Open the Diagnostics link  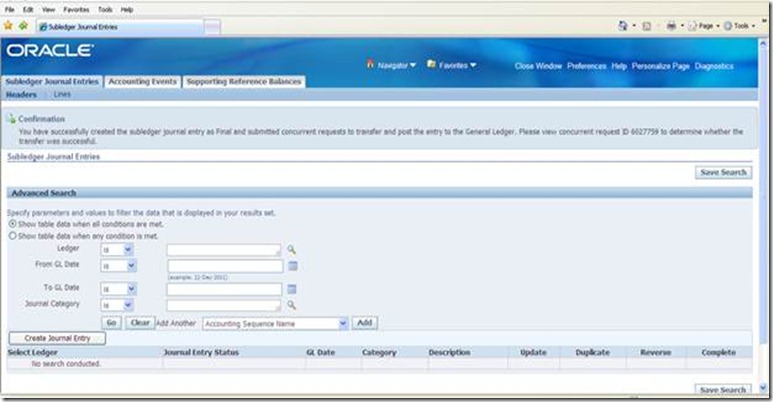tap(714, 66)
